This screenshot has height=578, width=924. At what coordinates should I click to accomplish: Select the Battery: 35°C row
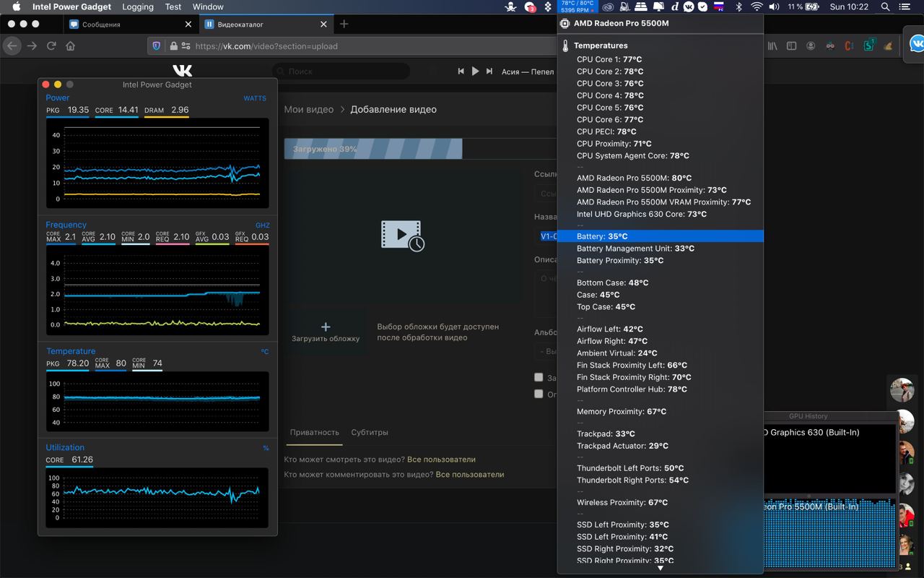pos(660,236)
